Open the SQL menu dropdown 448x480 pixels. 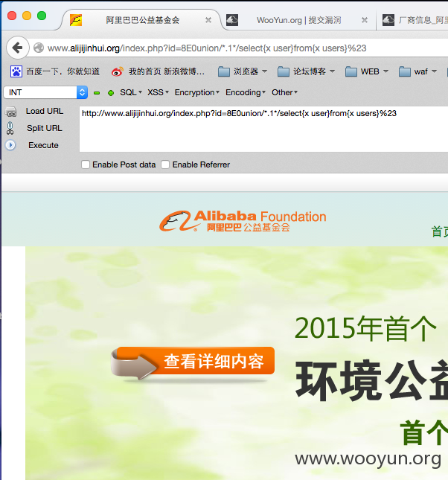click(131, 92)
